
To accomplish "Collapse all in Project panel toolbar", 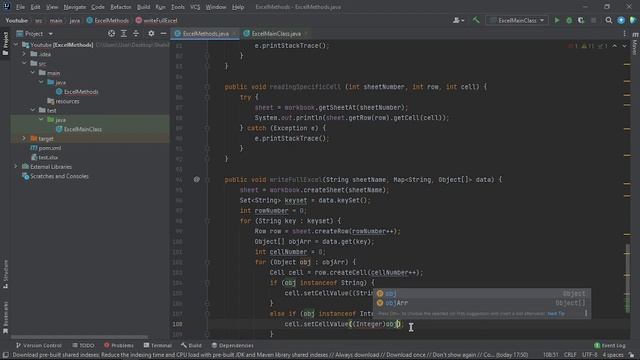I will click(136, 33).
